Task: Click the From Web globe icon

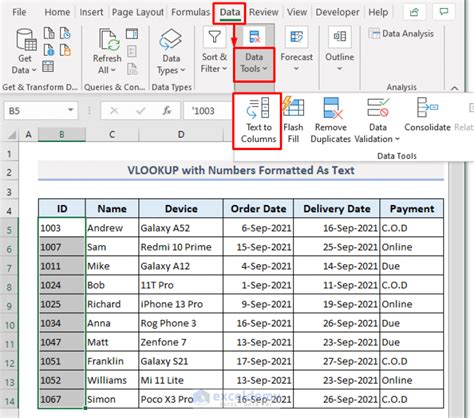Action: tap(49, 50)
